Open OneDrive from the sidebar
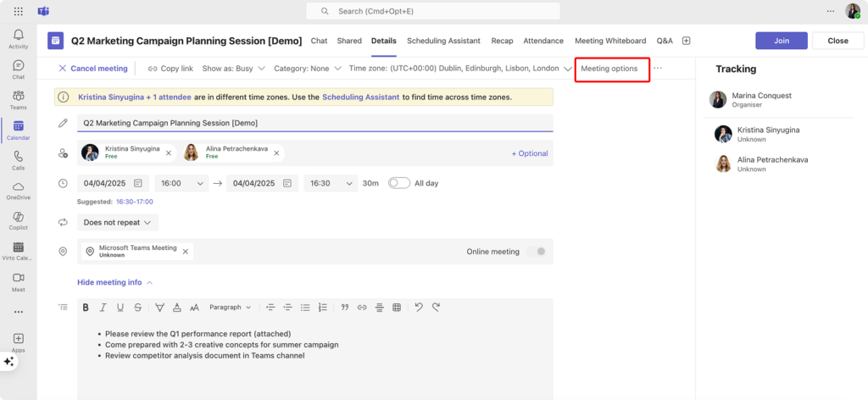The image size is (868, 400). (x=19, y=191)
